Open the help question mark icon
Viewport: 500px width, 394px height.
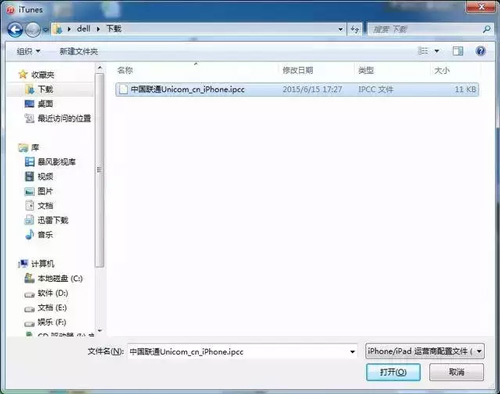pos(480,51)
